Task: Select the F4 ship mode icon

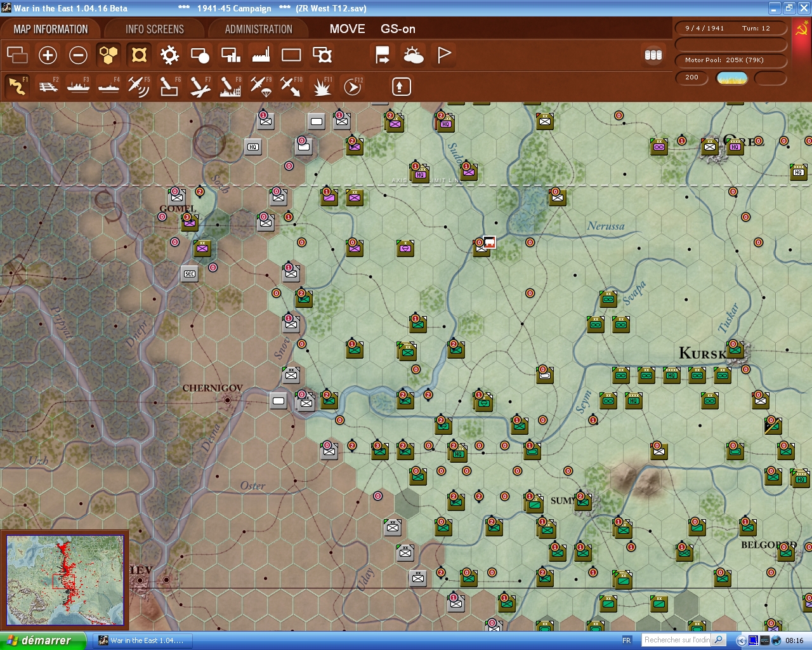Action: [108, 86]
